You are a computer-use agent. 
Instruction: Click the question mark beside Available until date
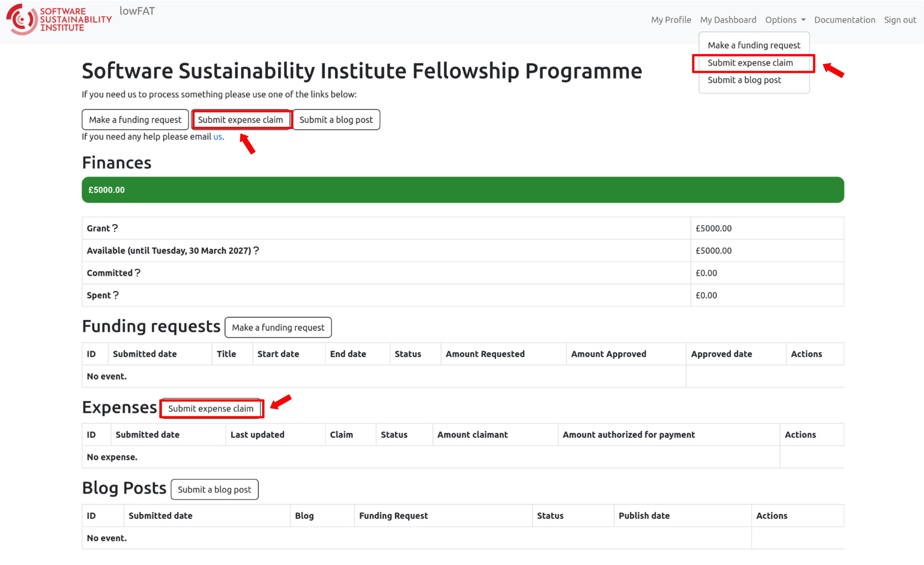point(256,251)
